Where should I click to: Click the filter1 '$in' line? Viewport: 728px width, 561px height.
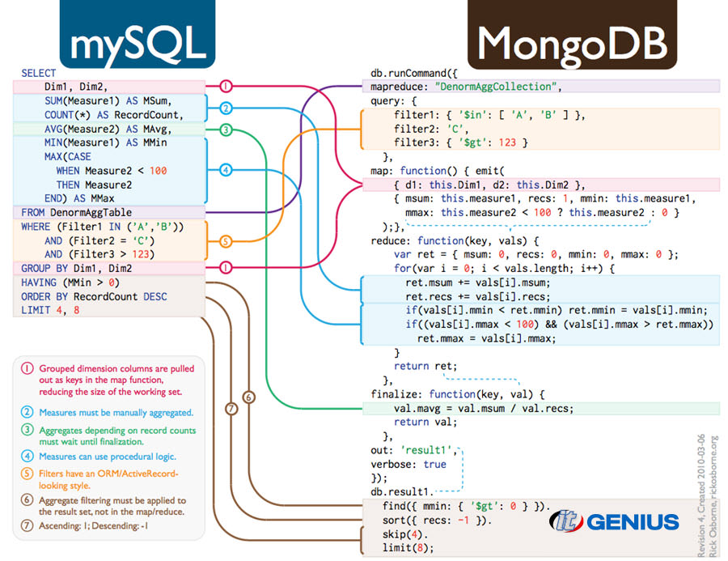tap(490, 115)
